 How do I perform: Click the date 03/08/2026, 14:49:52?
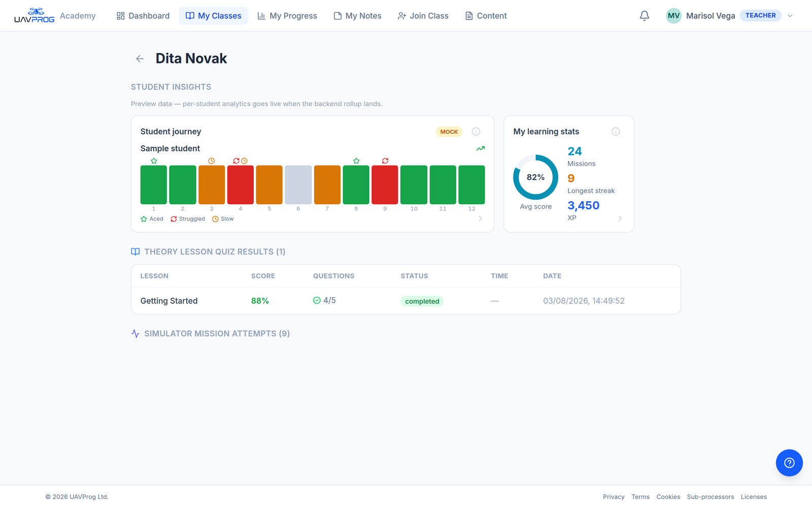pyautogui.click(x=584, y=301)
